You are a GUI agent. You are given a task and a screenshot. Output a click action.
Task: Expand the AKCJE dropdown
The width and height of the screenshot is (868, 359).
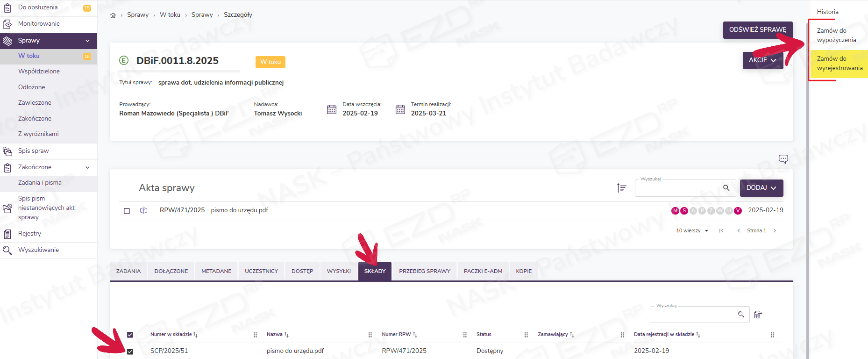tap(762, 60)
